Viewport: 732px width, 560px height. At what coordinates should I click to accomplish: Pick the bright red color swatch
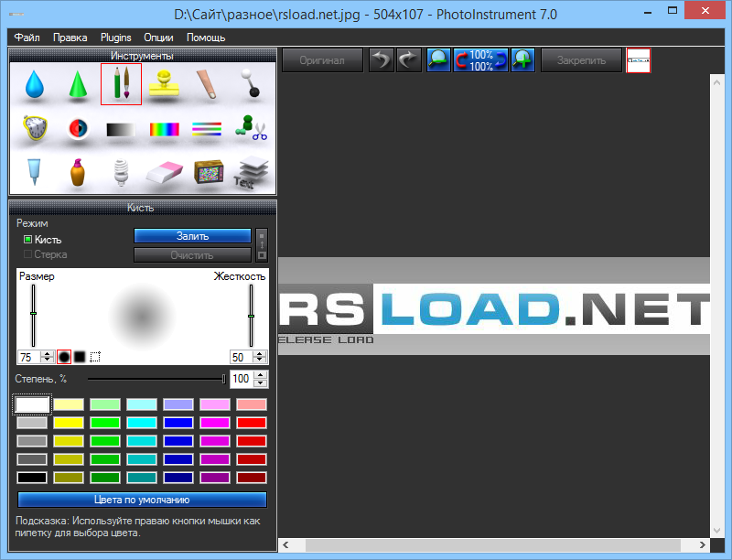pos(252,423)
